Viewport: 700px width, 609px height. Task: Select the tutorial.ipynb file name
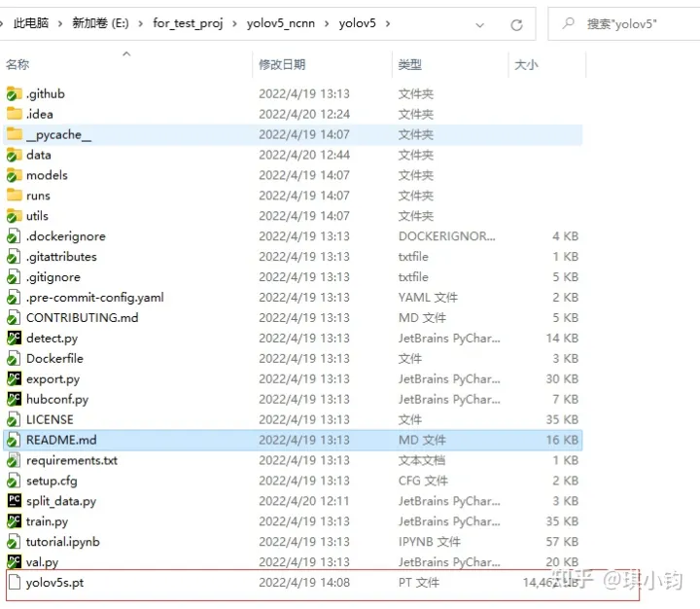[x=62, y=542]
